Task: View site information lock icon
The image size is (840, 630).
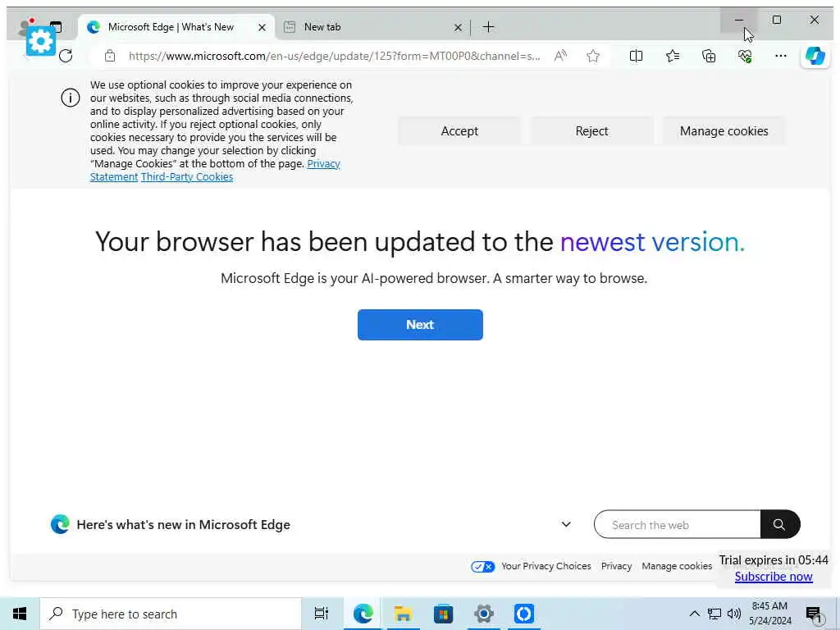Action: 110,56
